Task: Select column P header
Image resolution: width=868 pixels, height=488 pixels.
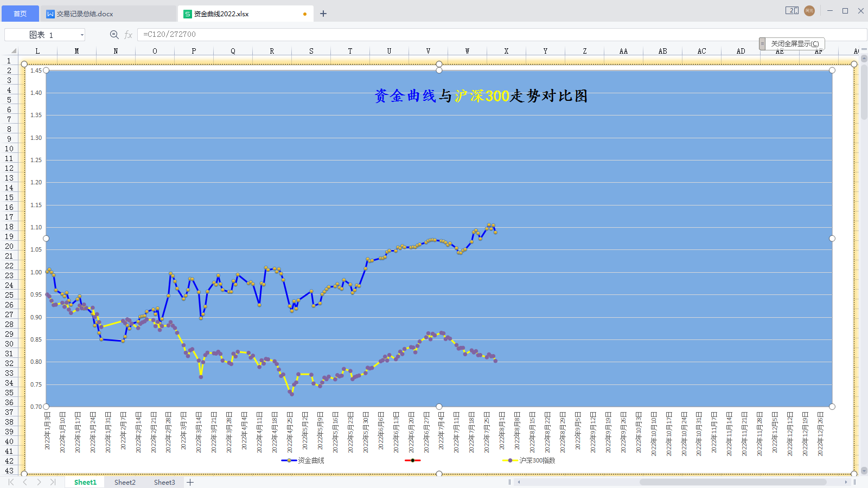Action: (x=194, y=51)
